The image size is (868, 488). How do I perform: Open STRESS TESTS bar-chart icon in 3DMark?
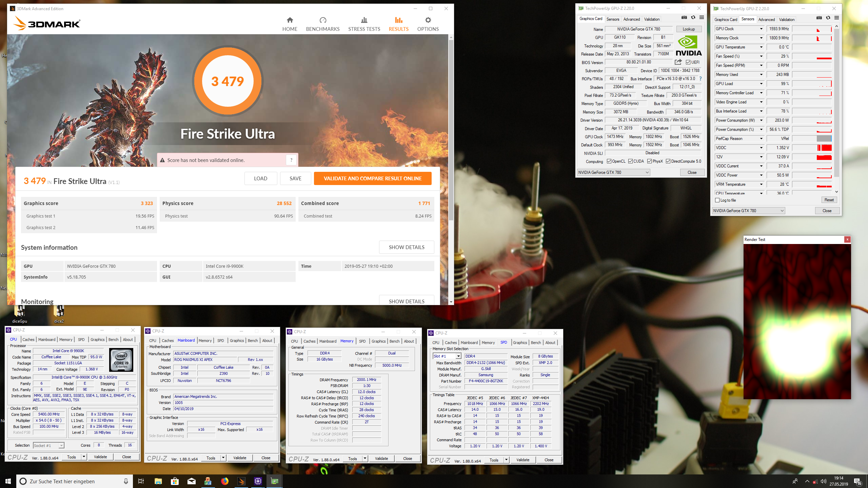pyautogui.click(x=364, y=20)
